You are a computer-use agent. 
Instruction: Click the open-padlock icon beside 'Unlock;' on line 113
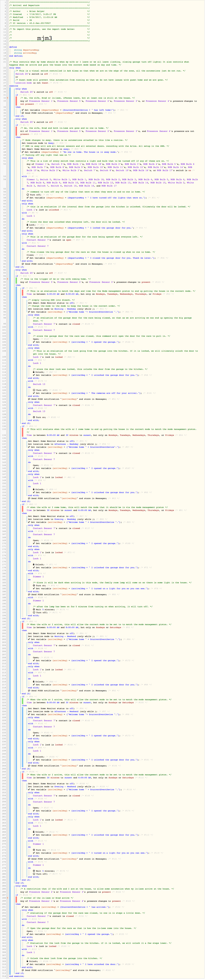coord(34,372)
